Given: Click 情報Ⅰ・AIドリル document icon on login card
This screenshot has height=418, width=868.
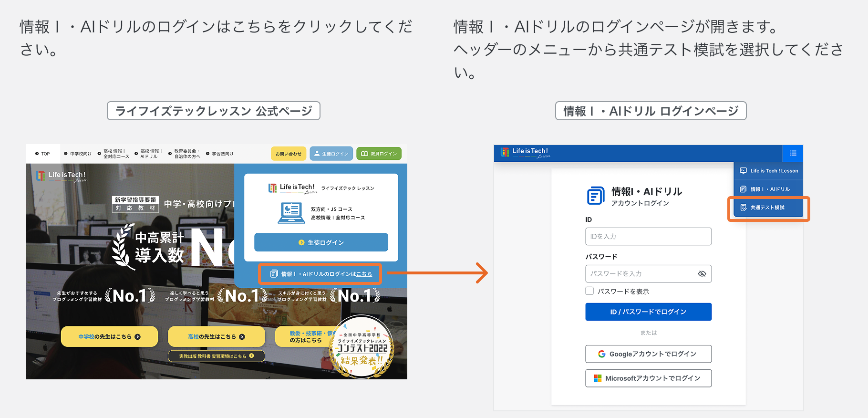Looking at the screenshot, I should pos(596,196).
